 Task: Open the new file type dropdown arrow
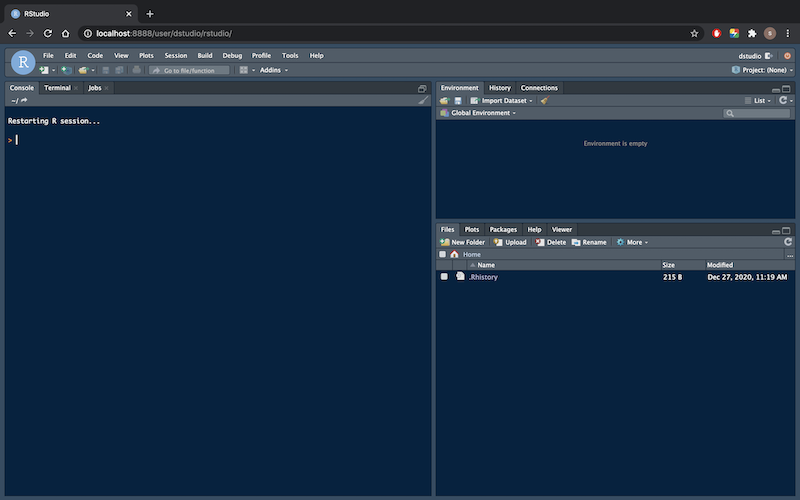coord(53,70)
